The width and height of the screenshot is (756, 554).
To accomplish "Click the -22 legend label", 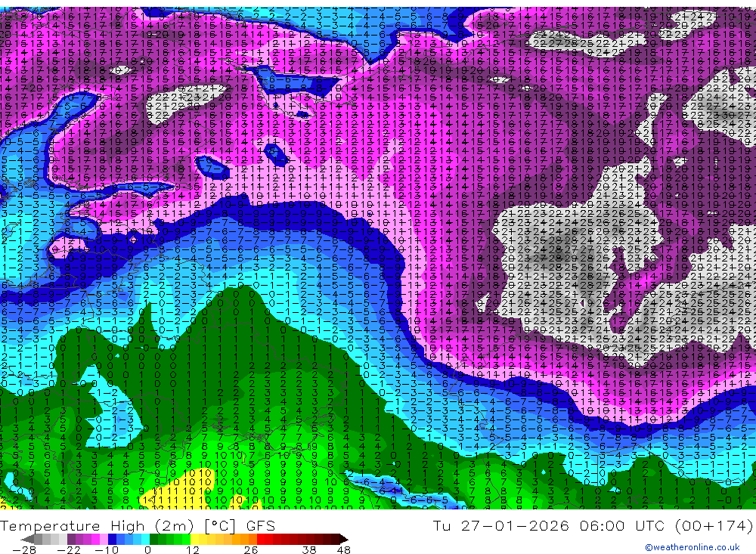I will pos(69,550).
